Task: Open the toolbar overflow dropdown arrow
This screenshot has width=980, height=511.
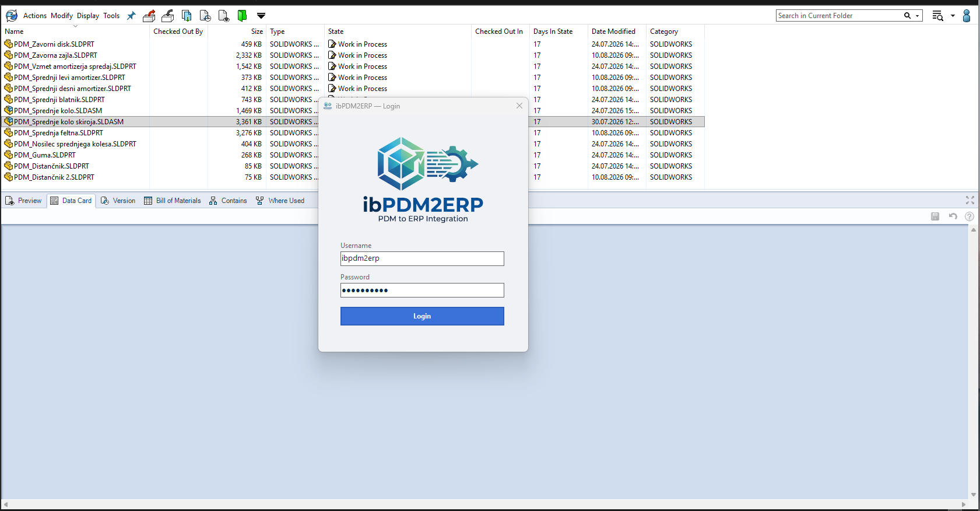Action: 261,16
